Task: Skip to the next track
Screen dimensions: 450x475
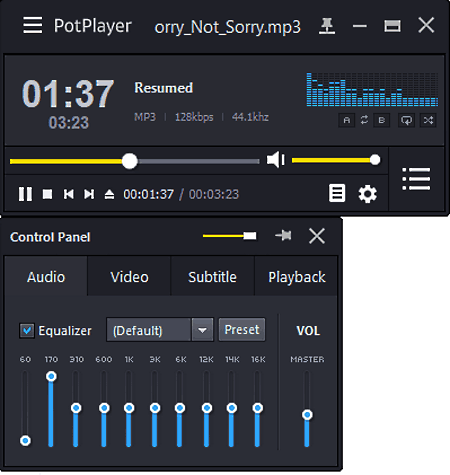Action: [x=89, y=194]
